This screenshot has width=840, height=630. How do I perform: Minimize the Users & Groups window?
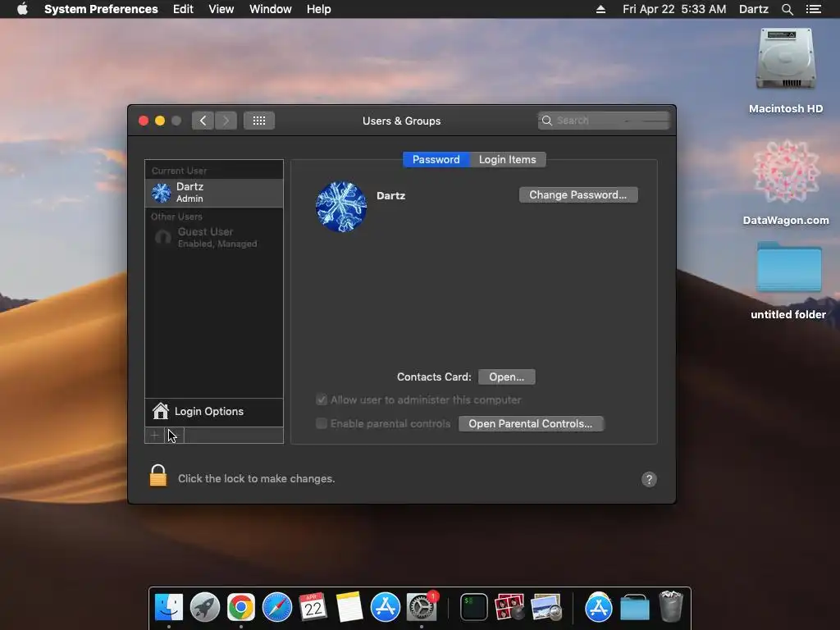click(160, 121)
